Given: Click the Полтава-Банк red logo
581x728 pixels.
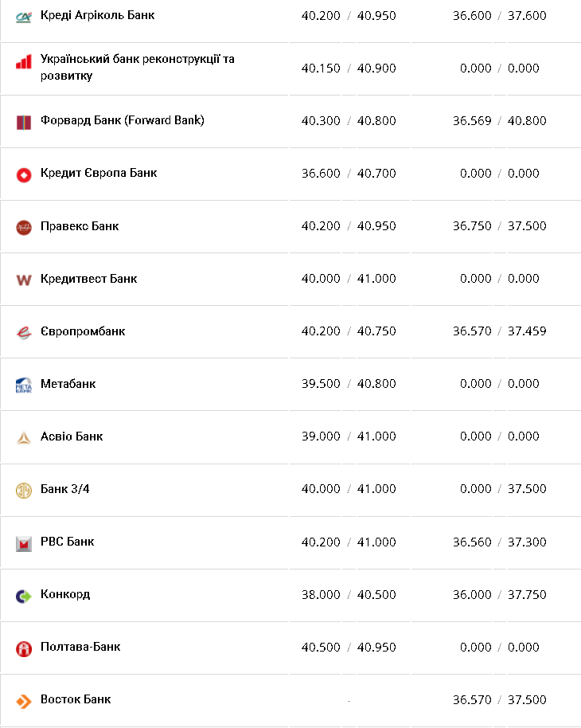Looking at the screenshot, I should tap(23, 648).
